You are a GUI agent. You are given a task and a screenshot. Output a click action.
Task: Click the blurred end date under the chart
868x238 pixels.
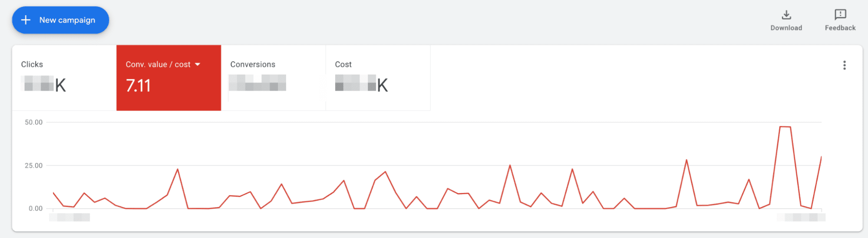pyautogui.click(x=801, y=217)
